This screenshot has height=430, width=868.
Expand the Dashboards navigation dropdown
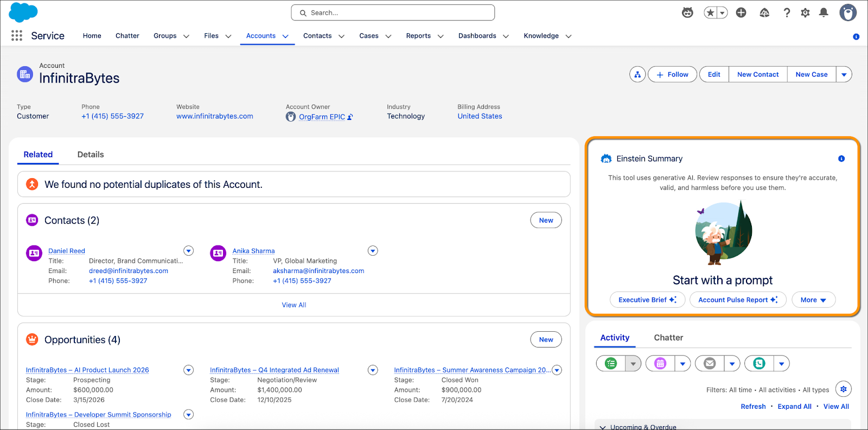point(506,36)
